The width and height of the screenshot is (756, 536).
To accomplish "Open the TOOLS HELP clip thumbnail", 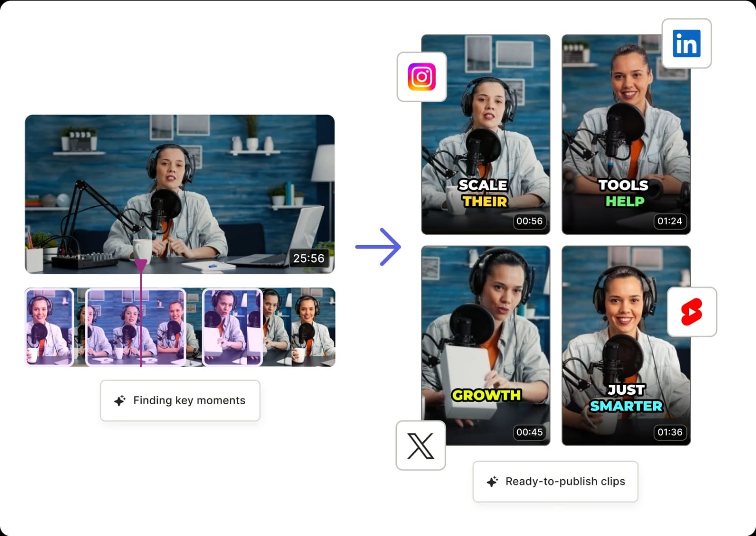I will (x=626, y=134).
